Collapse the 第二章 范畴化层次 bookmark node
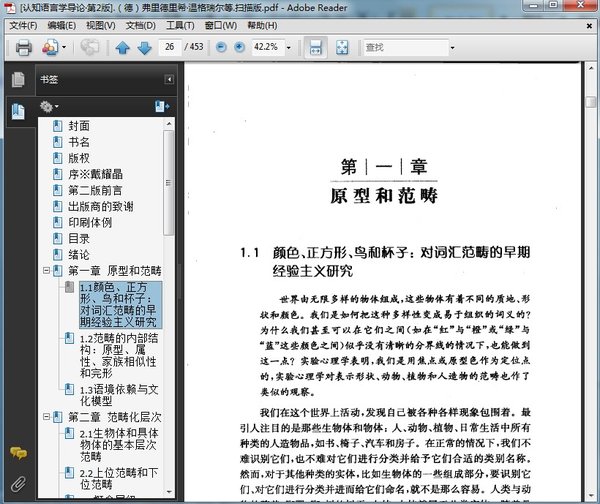 46,417
